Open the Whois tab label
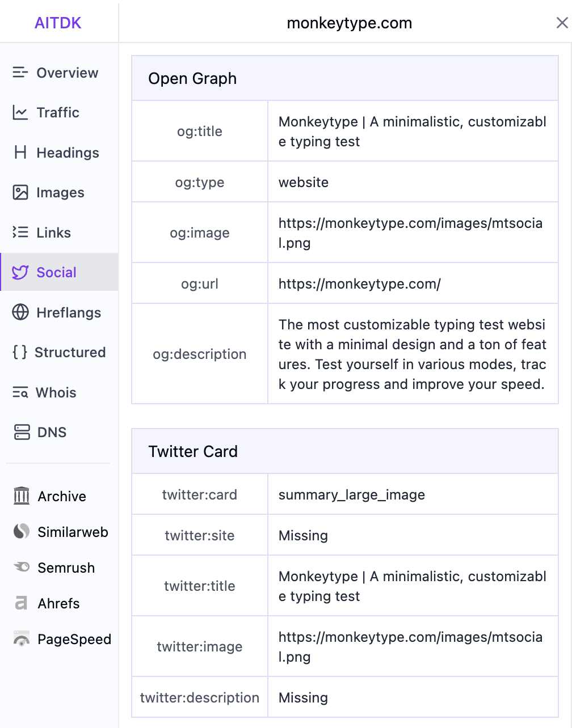 pyautogui.click(x=56, y=392)
